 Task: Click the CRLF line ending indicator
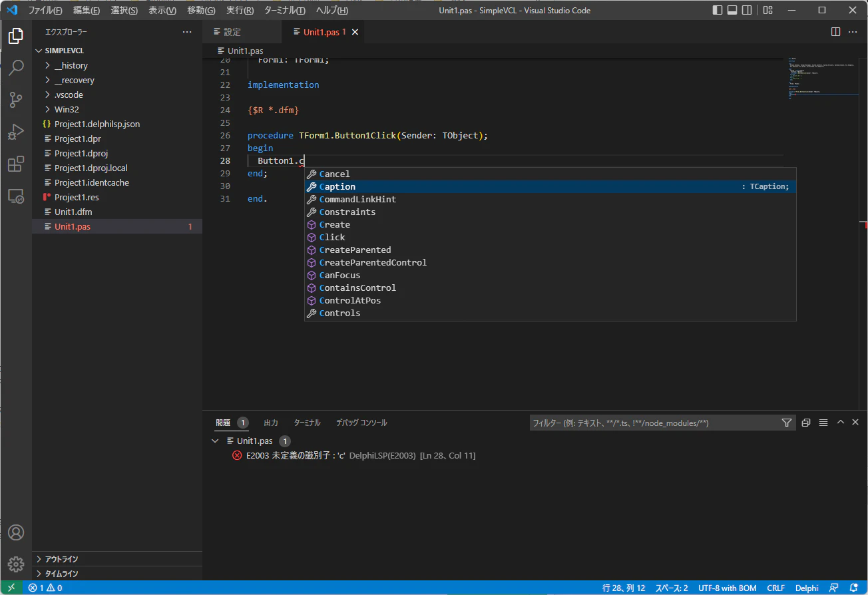point(776,588)
